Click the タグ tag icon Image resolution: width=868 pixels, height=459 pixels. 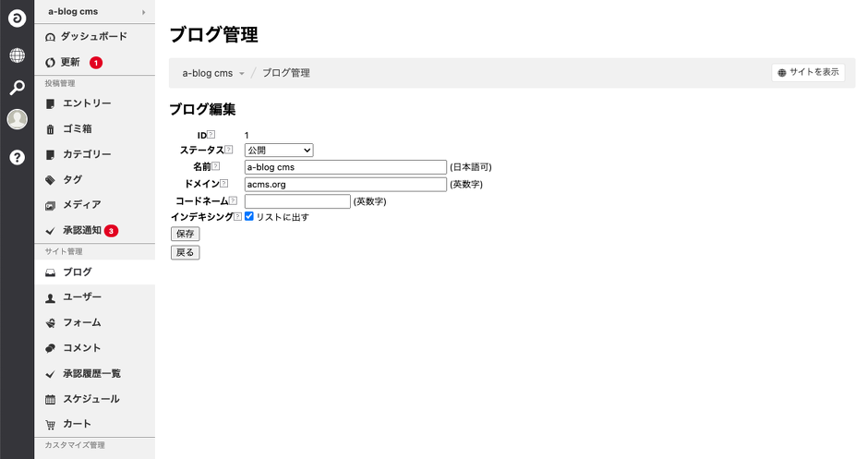51,180
